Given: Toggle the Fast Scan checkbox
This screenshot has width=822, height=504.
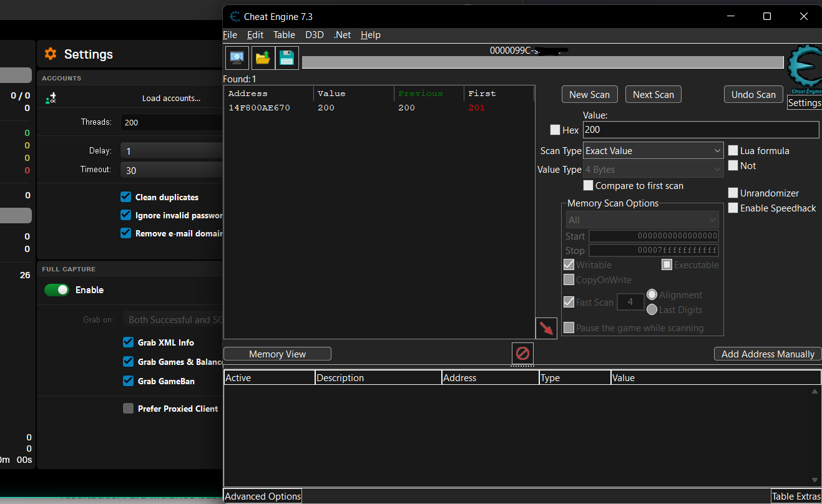Looking at the screenshot, I should 569,302.
